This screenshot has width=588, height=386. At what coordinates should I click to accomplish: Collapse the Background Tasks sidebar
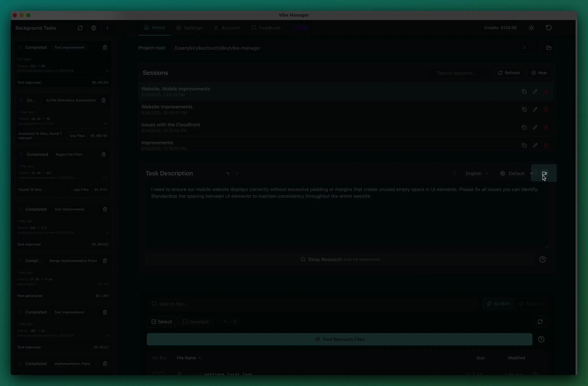click(x=107, y=28)
